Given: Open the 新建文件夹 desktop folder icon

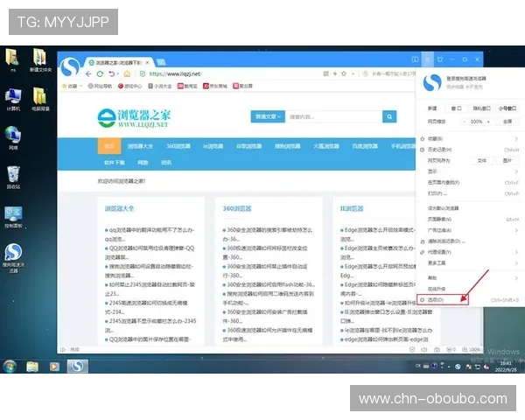Looking at the screenshot, I should (40, 60).
